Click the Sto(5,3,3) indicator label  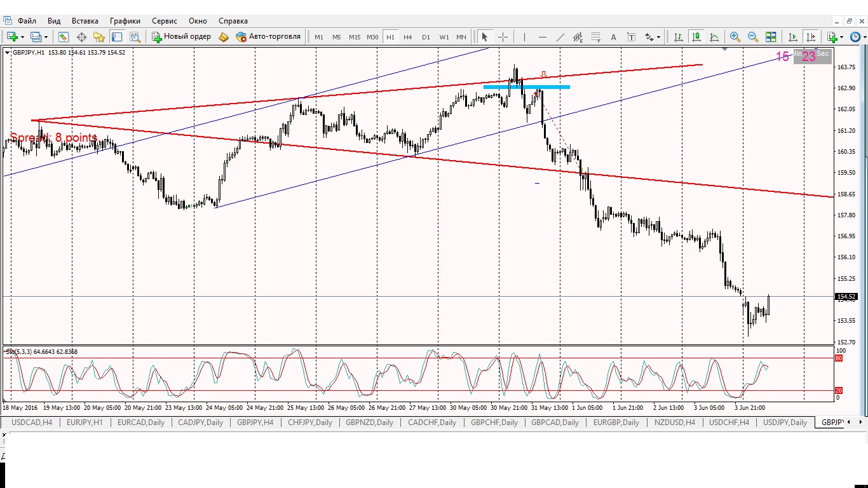[41, 351]
